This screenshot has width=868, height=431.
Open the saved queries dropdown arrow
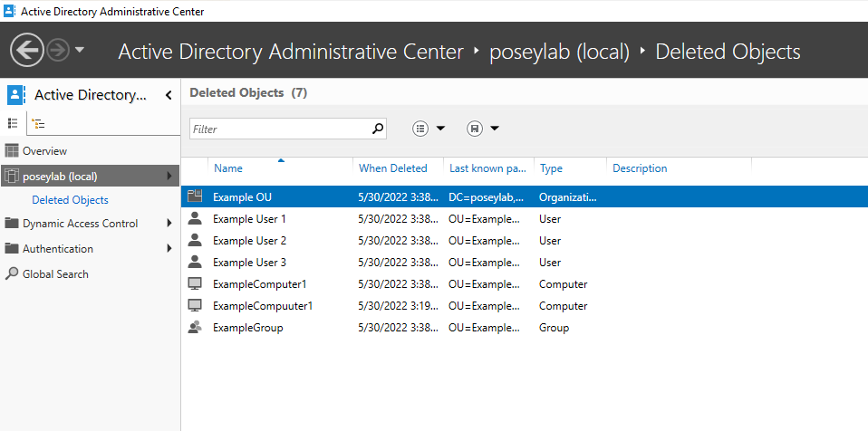pyautogui.click(x=495, y=129)
